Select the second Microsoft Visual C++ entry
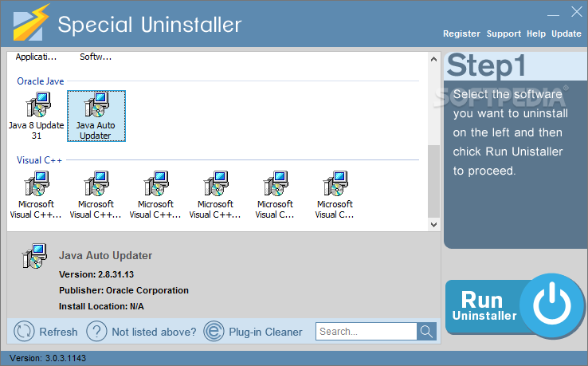The height and width of the screenshot is (366, 588). [x=96, y=195]
